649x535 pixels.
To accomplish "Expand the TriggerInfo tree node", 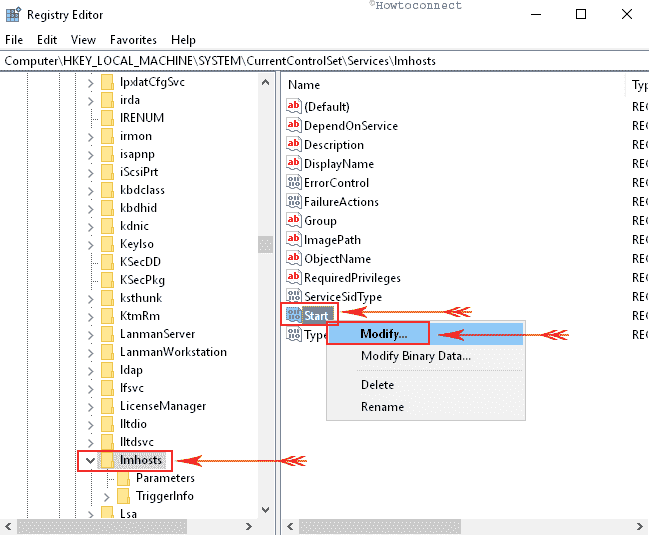I will 107,497.
